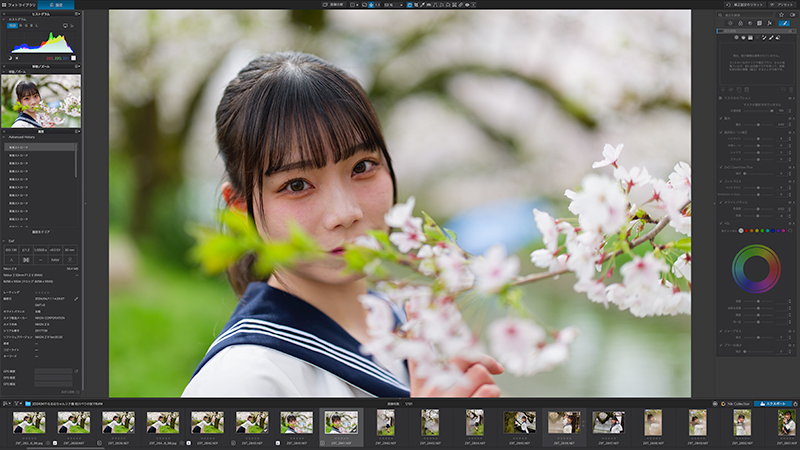Open the histogram panel options menu

[x=77, y=14]
